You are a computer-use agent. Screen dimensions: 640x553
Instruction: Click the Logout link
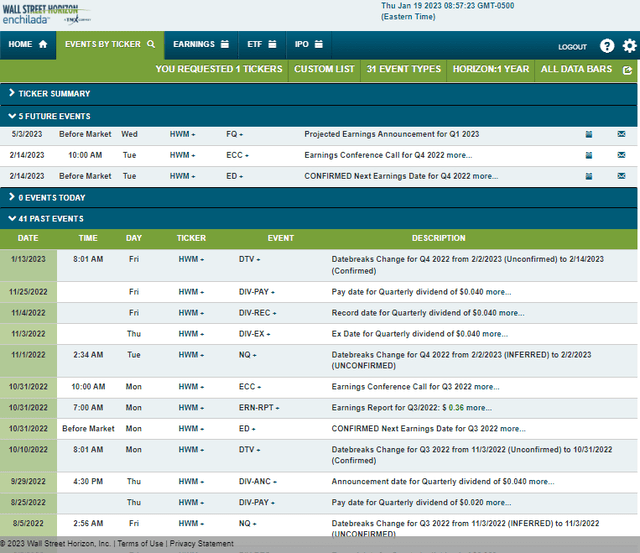(x=572, y=47)
